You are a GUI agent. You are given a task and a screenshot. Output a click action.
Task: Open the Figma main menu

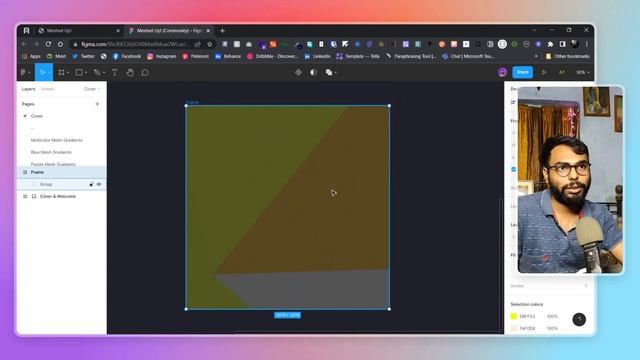point(24,72)
